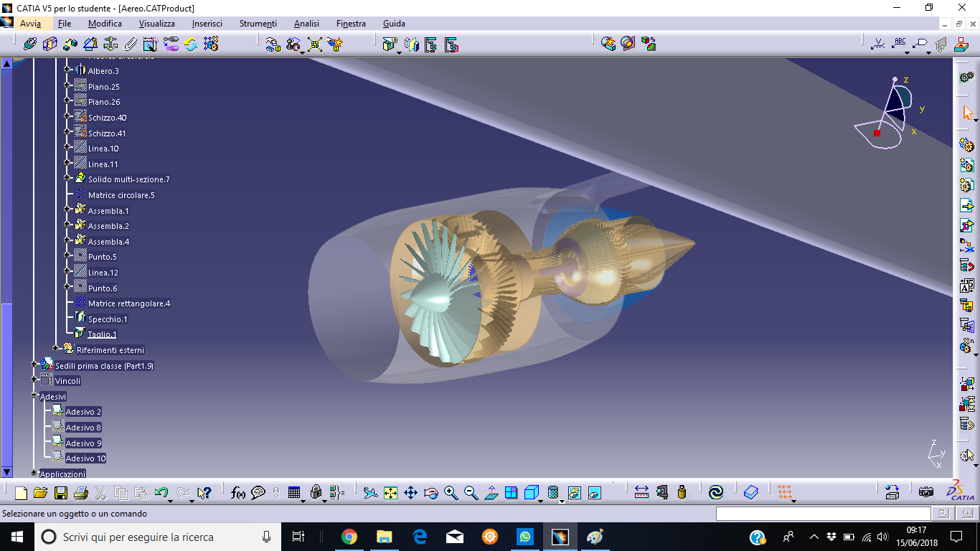The height and width of the screenshot is (551, 980).
Task: Click the tree scrollbar up arrow
Action: pyautogui.click(x=6, y=63)
